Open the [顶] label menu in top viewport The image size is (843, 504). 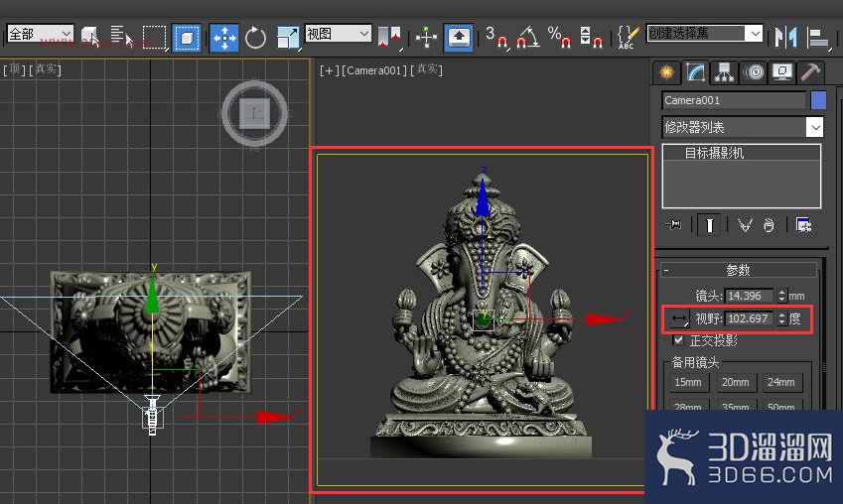(14, 69)
